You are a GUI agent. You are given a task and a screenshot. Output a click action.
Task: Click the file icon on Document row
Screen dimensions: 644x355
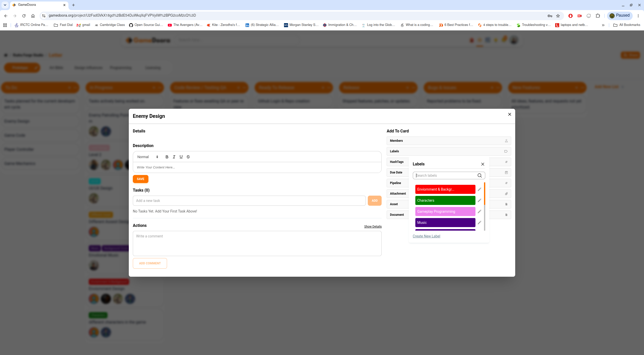[506, 215]
